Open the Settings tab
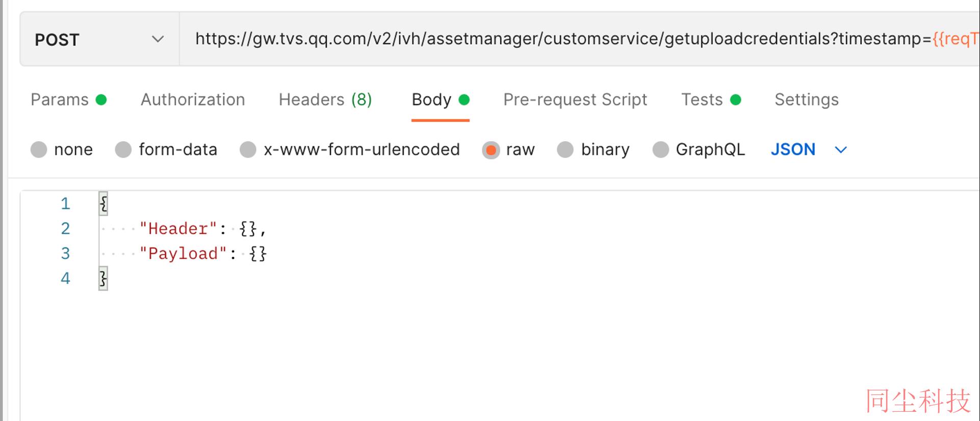This screenshot has width=980, height=421. tap(807, 99)
